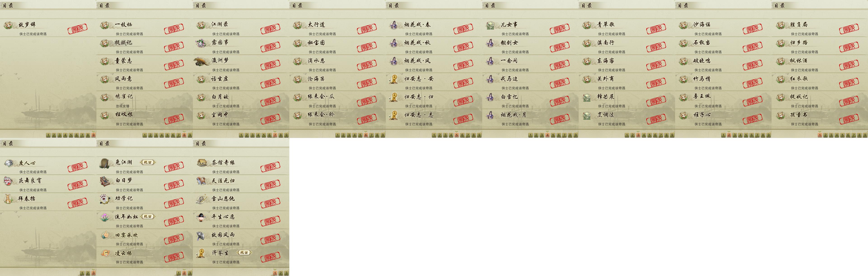Click the white mask icon beside 度人心

coord(8,163)
